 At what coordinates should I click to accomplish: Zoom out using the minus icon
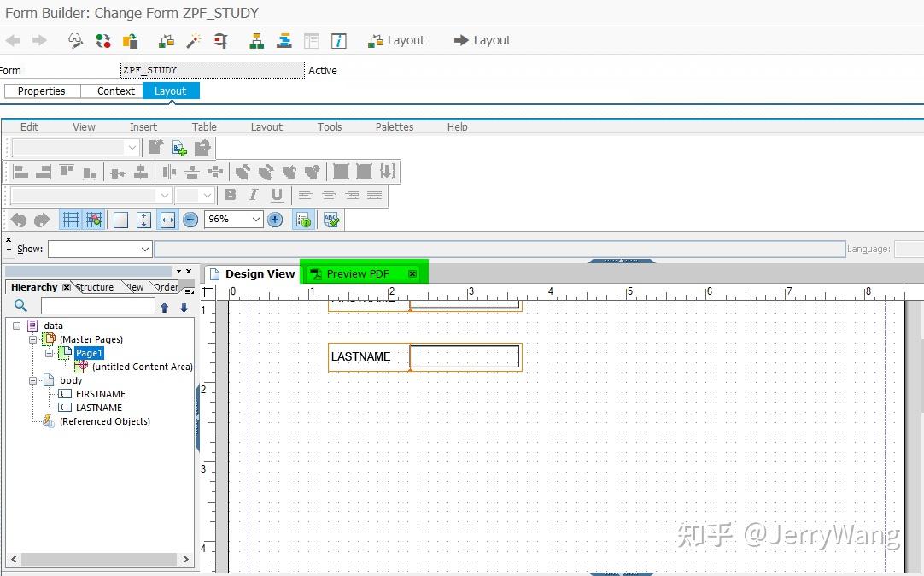pyautogui.click(x=189, y=219)
